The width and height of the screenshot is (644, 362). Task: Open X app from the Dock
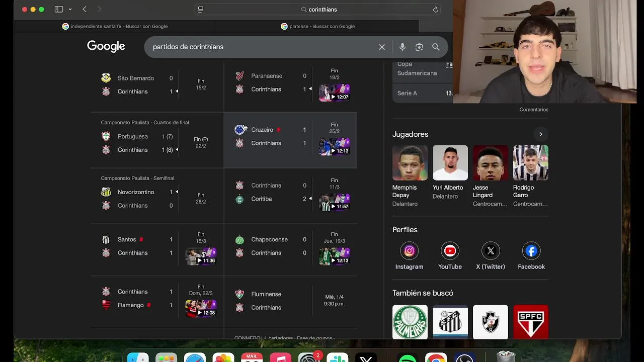(366, 357)
